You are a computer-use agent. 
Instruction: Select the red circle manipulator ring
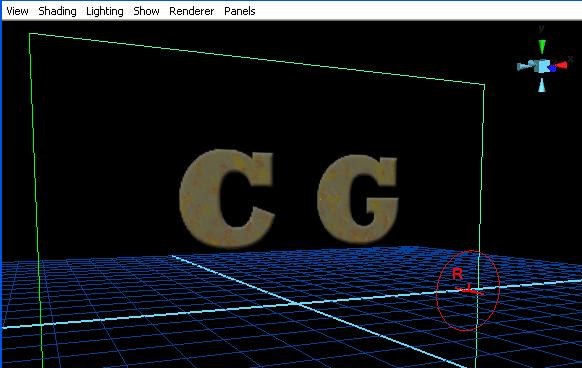pos(468,291)
